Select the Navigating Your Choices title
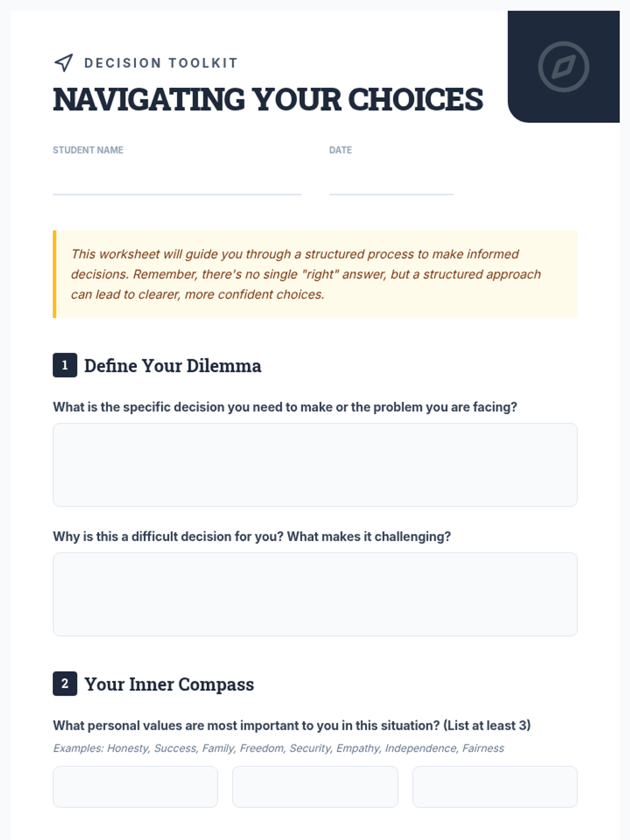 coord(268,99)
